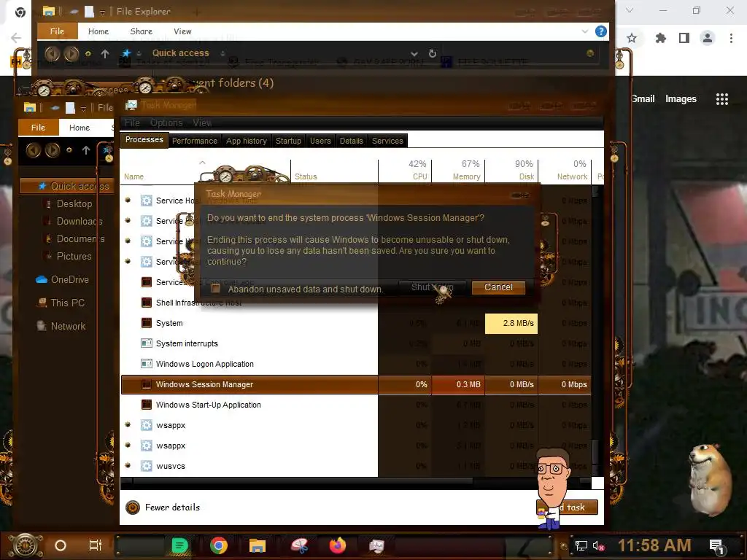Launch Firefox from the taskbar
Image resolution: width=747 pixels, height=560 pixels.
tap(338, 545)
